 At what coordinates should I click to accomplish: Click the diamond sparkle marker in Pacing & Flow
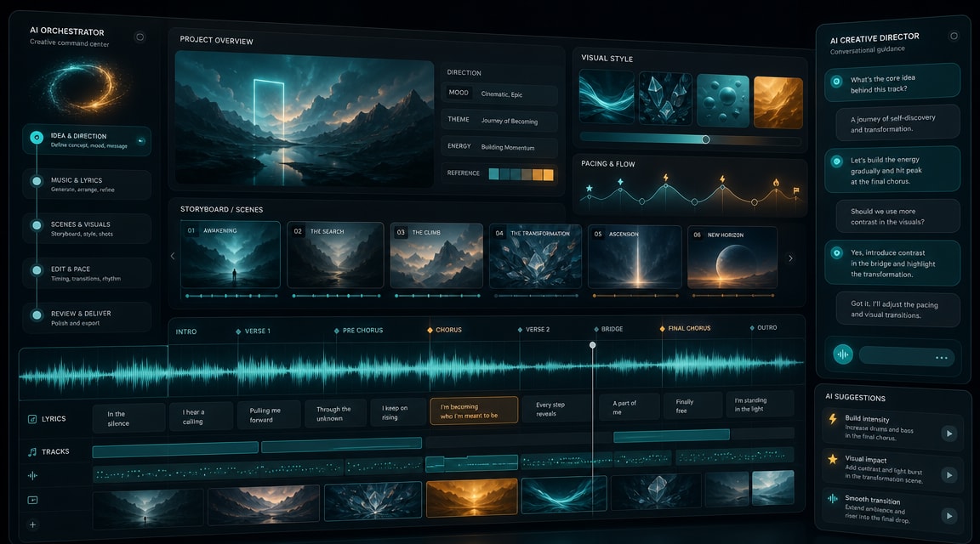coord(620,182)
